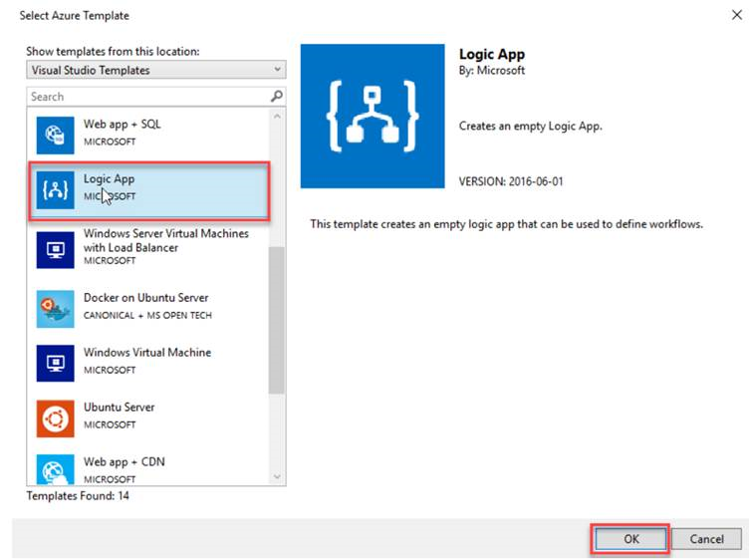749x560 pixels.
Task: Select the Windows Virtual Machine label text
Action: (147, 353)
